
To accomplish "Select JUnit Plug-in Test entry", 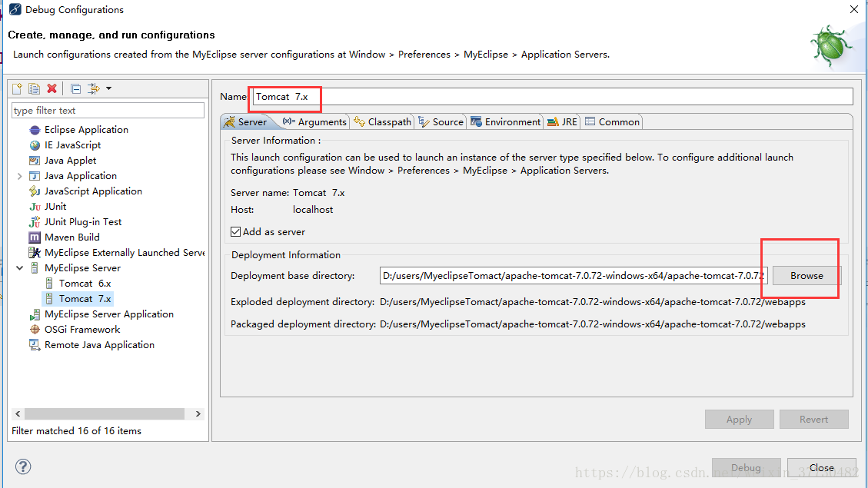I will 83,222.
